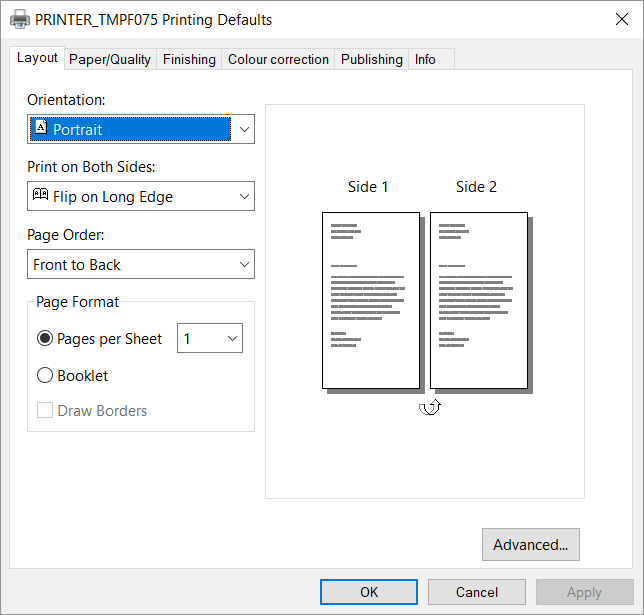Toggle the Draw Borders checkbox
644x615 pixels.
45,410
